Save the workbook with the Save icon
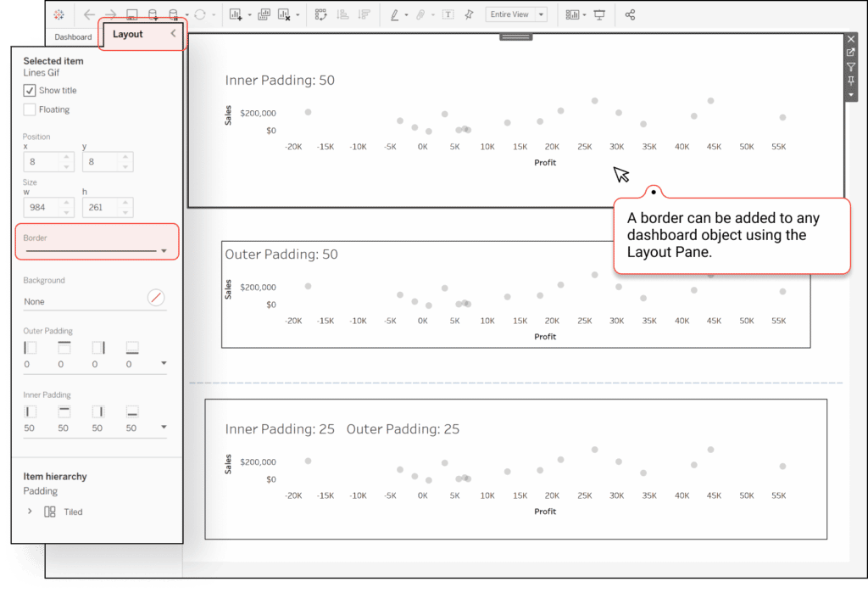Image resolution: width=868 pixels, height=593 pixels. click(131, 15)
